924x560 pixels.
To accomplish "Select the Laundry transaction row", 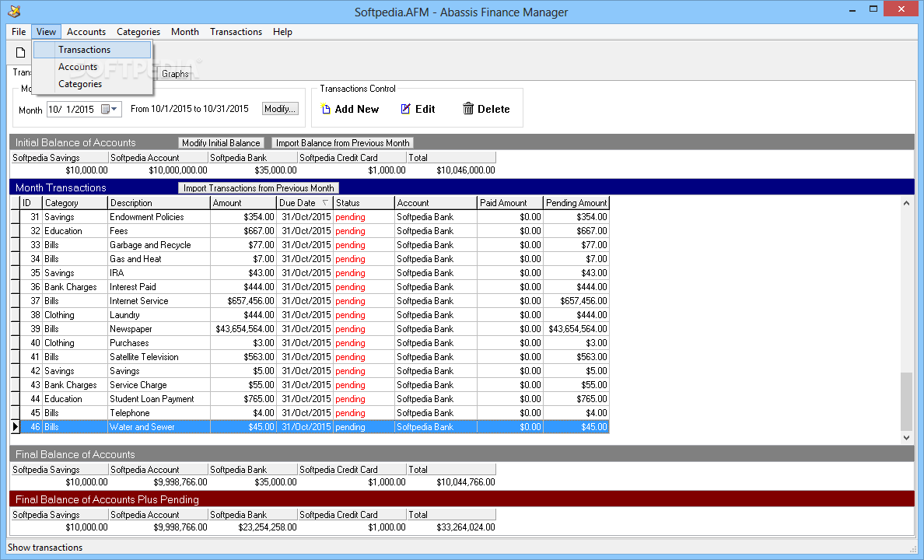I will (x=315, y=315).
